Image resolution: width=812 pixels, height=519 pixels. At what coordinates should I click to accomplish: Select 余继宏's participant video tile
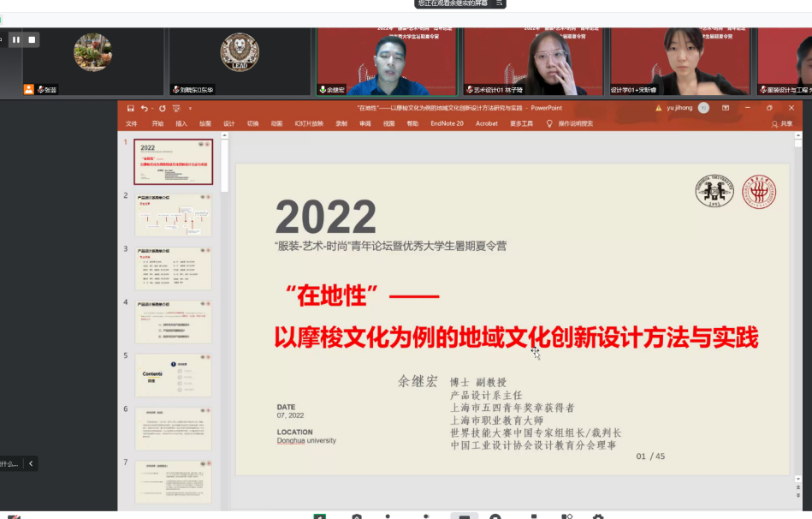[x=389, y=60]
